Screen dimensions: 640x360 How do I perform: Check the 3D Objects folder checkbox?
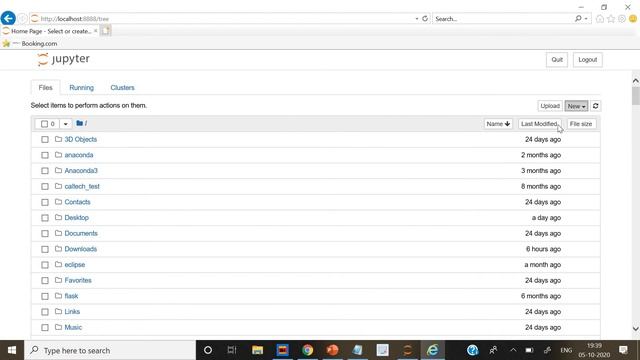tap(45, 140)
